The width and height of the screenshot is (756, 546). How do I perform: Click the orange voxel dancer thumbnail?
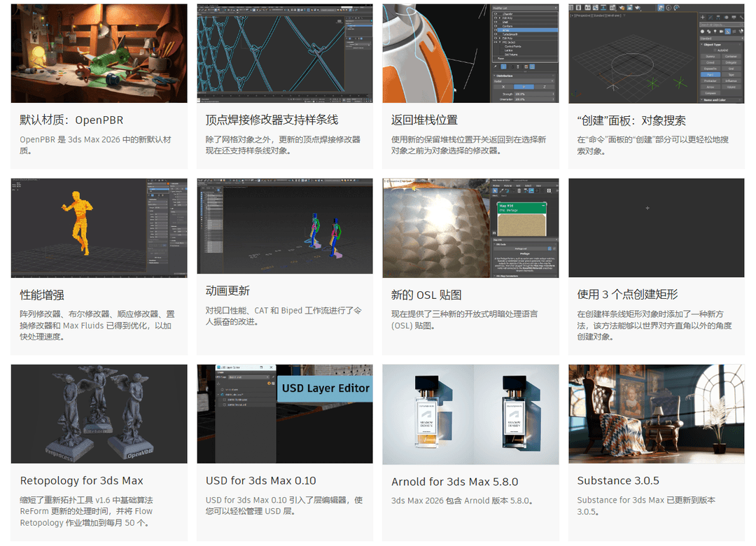click(99, 227)
